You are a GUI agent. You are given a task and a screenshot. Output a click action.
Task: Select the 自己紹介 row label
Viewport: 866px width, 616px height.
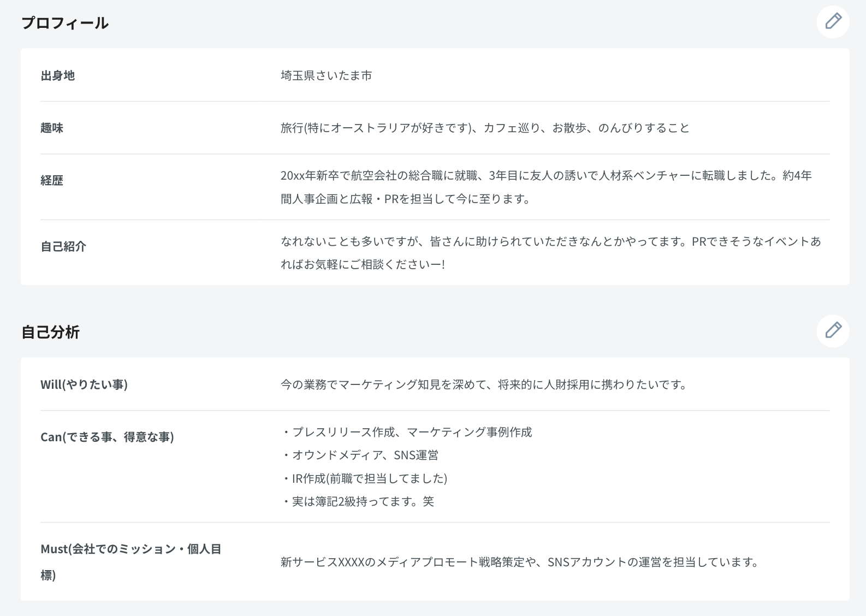(63, 246)
